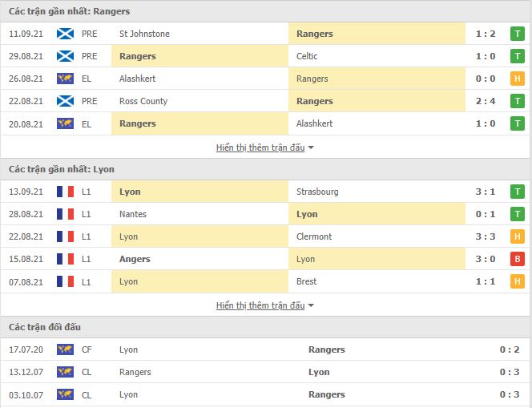Screen dimensions: 532x408
Task: Click bold Lyon in 13.12.07 head-to-head
Action: pos(319,372)
